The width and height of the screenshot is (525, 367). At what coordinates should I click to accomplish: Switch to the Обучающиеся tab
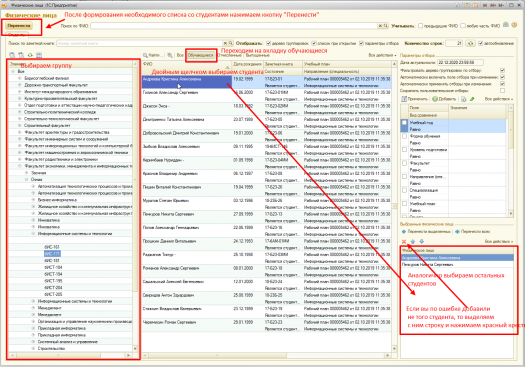[x=200, y=55]
